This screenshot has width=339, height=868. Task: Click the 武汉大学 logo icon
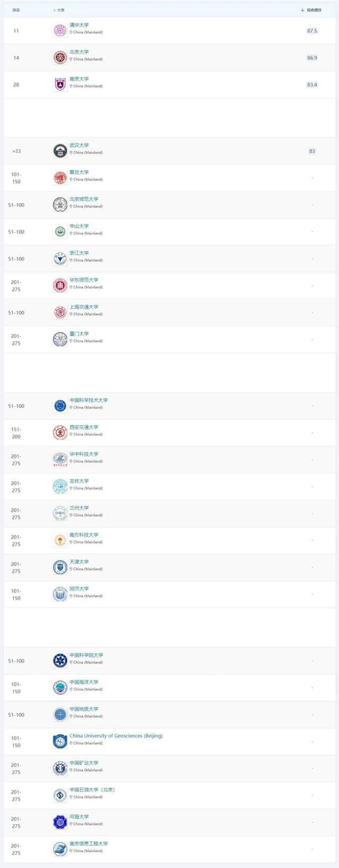click(60, 151)
